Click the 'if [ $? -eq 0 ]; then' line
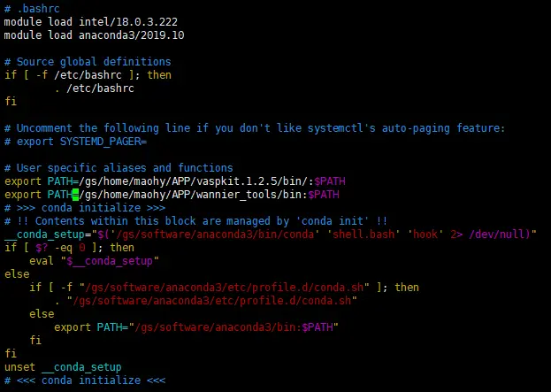The width and height of the screenshot is (551, 392). pyautogui.click(x=69, y=248)
